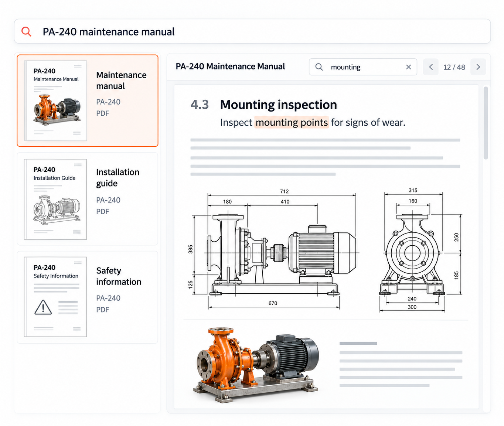Click the 300 base width dimension

[412, 307]
